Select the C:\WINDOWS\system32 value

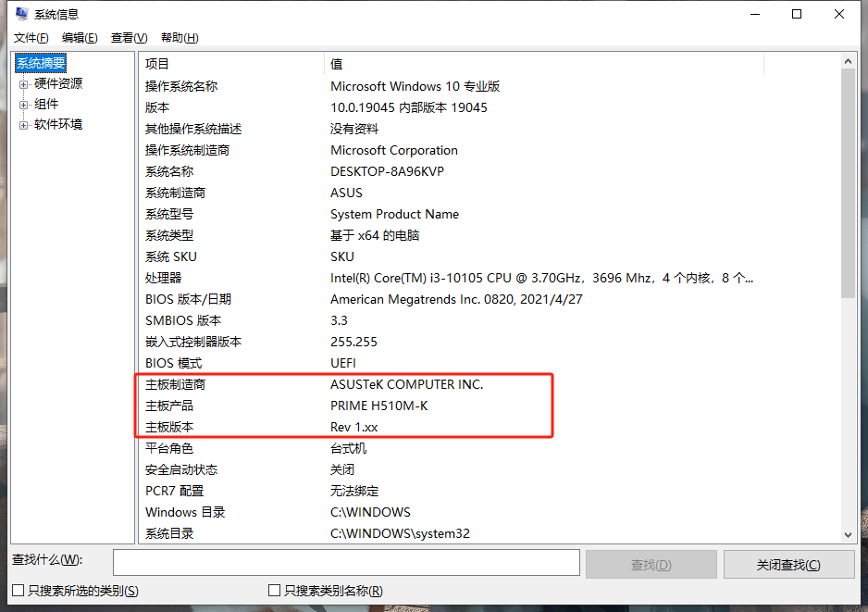point(400,534)
